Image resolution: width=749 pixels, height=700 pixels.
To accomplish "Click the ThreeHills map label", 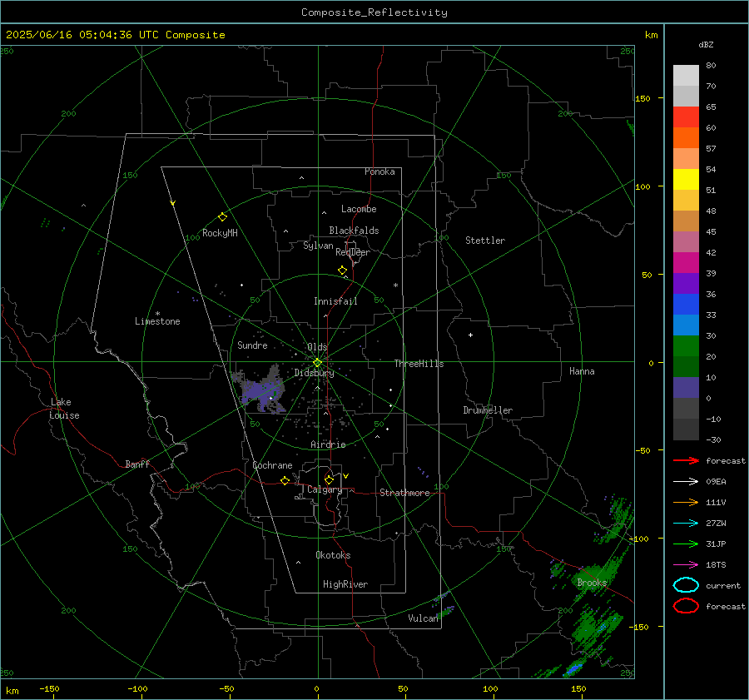I will click(419, 364).
